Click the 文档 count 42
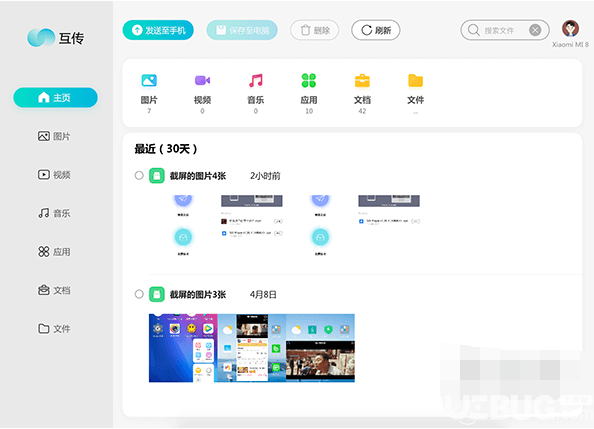Image resolution: width=594 pixels, height=429 pixels. point(362,111)
